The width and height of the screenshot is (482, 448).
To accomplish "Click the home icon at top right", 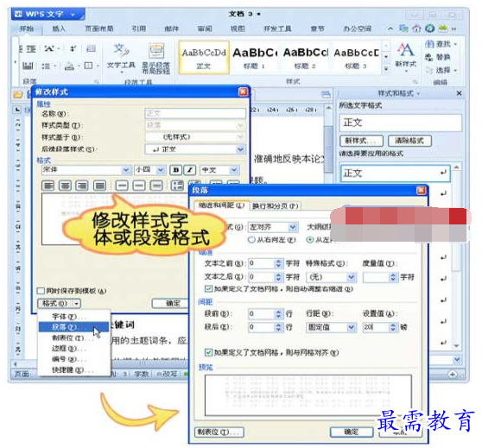I will [416, 28].
